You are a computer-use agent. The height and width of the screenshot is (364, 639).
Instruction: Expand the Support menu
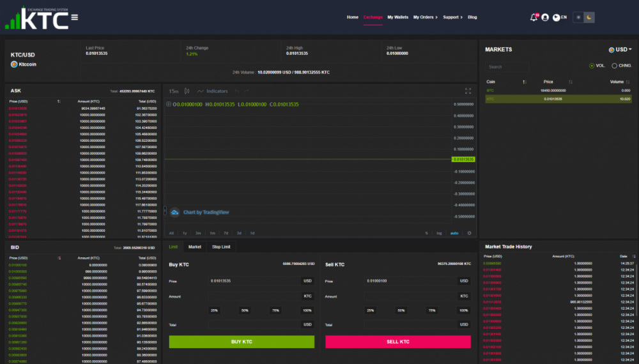452,17
